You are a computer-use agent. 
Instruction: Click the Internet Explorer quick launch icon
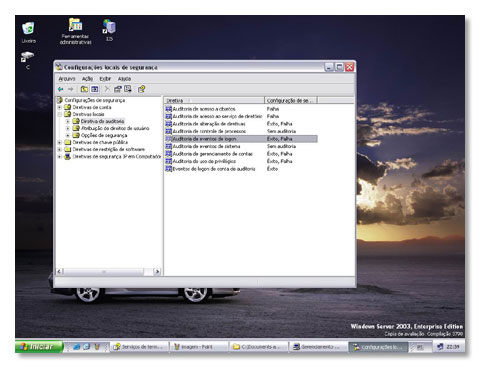(77, 347)
